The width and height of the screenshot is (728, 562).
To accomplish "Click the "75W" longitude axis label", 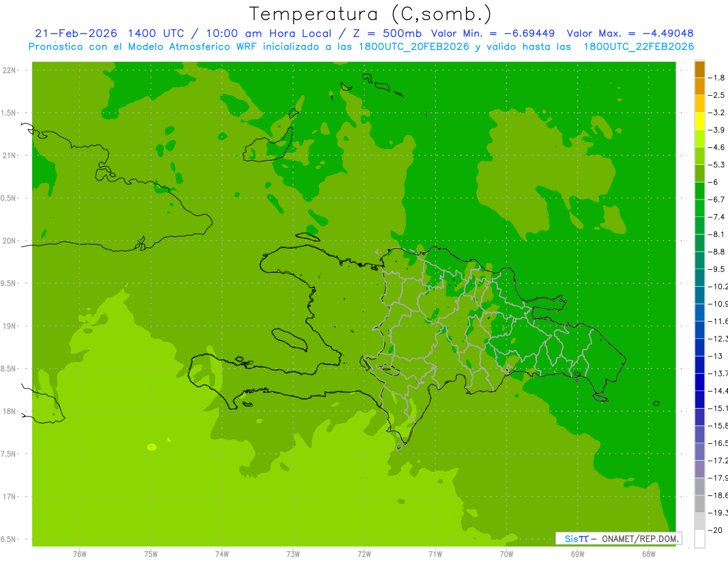I will (150, 554).
